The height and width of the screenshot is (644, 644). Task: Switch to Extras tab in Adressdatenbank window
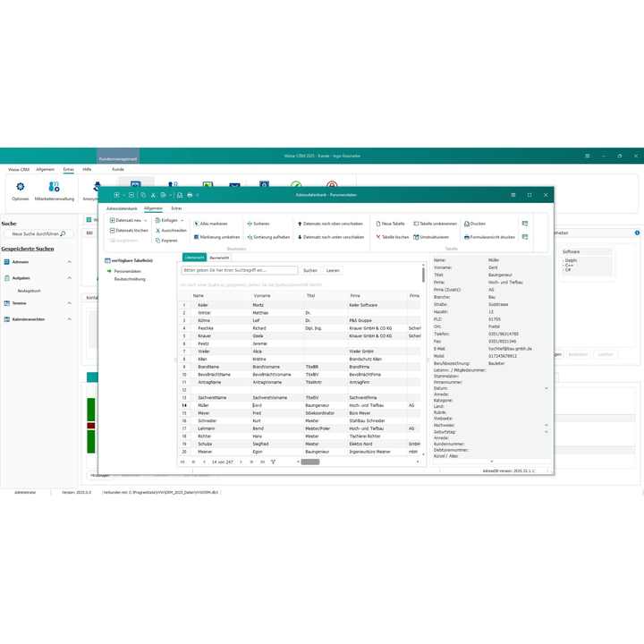176,208
